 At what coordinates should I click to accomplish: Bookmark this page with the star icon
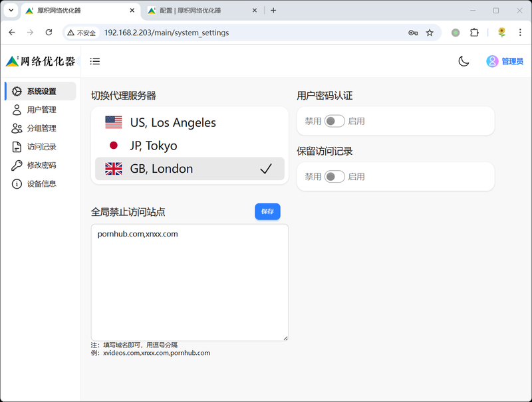(x=430, y=33)
